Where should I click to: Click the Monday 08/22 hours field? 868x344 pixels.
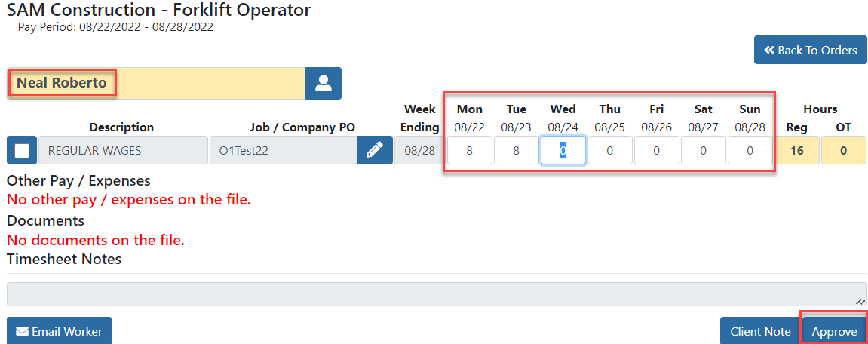pyautogui.click(x=469, y=150)
